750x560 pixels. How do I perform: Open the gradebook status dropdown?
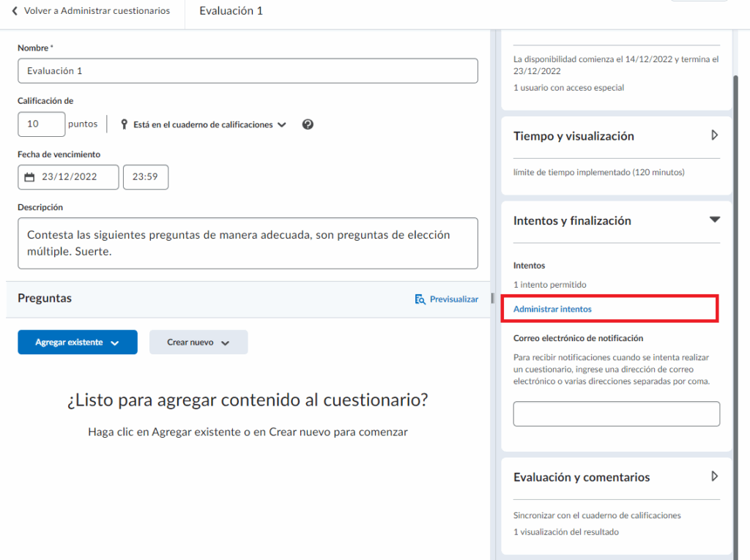tap(281, 124)
